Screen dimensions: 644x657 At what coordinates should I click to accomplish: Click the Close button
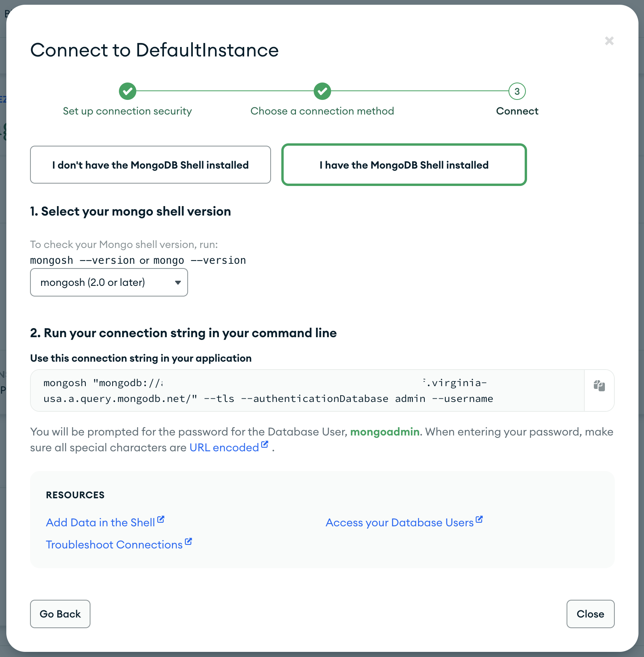[591, 614]
